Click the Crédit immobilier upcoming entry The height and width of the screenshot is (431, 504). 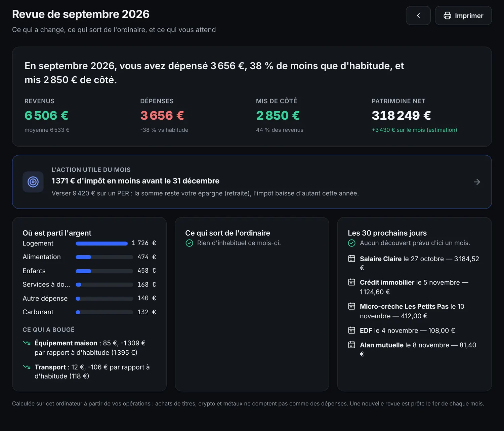click(x=414, y=287)
